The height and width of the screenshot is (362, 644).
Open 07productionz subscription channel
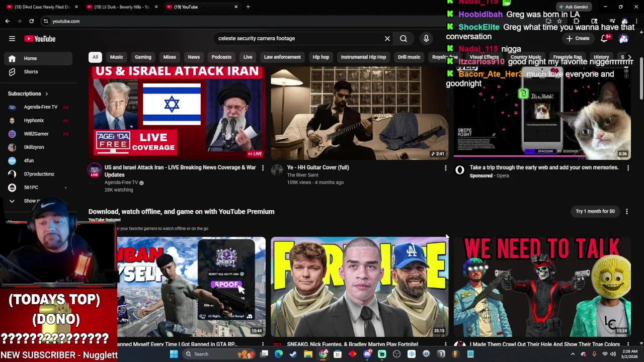39,174
